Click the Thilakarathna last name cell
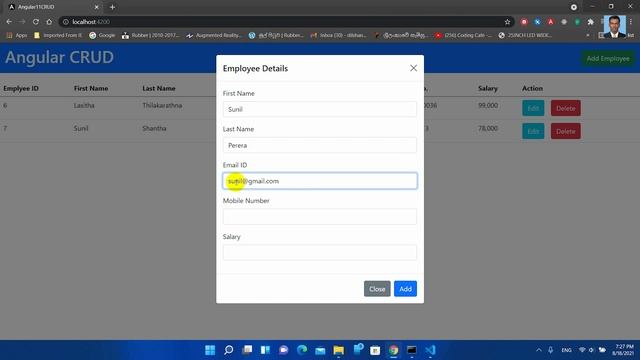 pos(162,105)
